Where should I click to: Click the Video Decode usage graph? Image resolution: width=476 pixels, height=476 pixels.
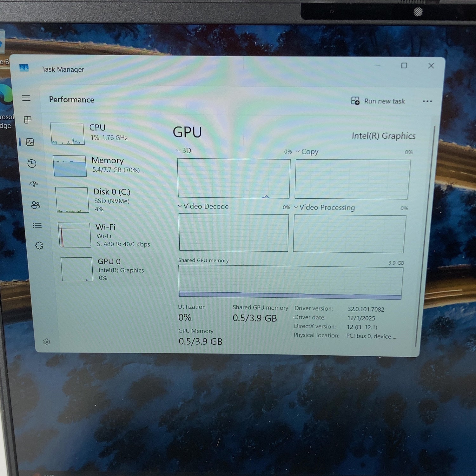(234, 232)
